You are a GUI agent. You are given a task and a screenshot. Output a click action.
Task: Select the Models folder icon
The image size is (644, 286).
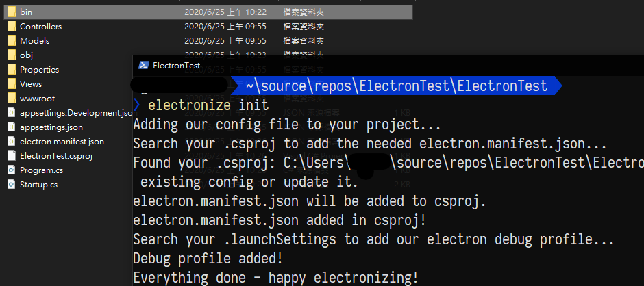click(12, 40)
